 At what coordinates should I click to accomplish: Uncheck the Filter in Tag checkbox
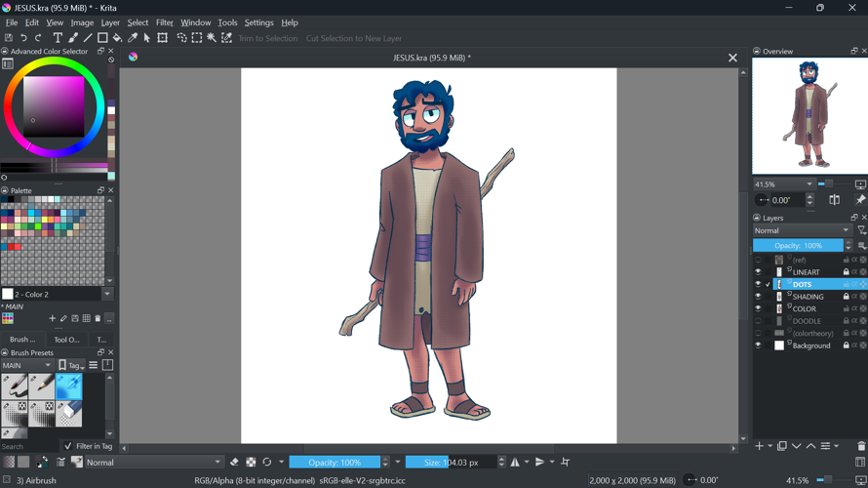pos(67,446)
